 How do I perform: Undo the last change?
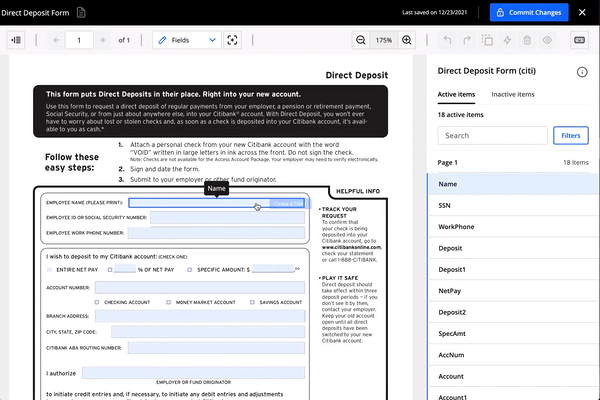click(x=447, y=40)
